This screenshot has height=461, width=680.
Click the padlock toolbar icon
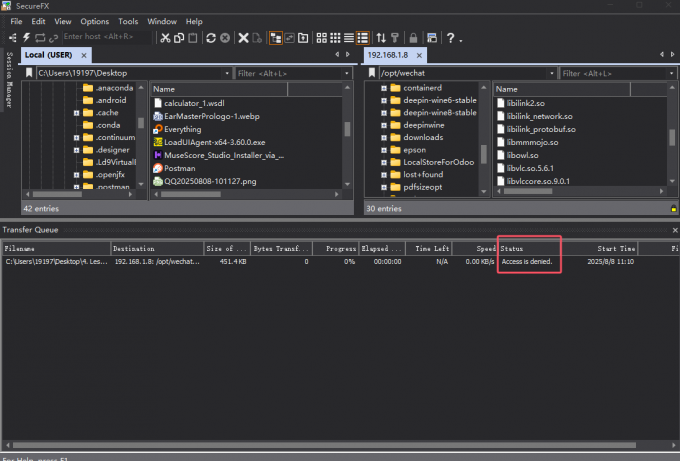tap(413, 38)
